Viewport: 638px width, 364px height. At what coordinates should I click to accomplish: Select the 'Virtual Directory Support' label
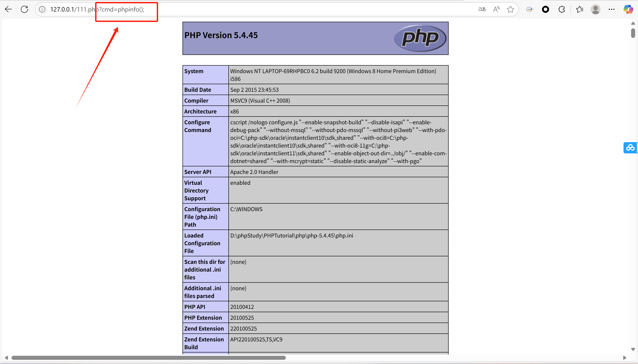tap(196, 191)
